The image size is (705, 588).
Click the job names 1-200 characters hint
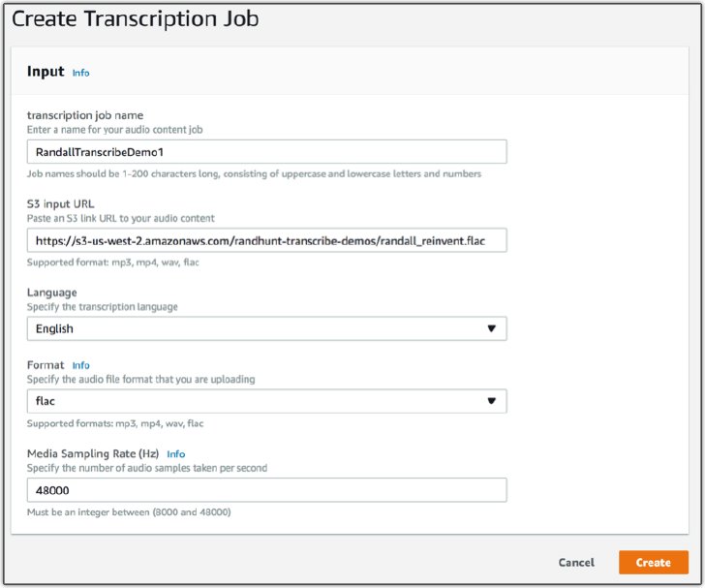pyautogui.click(x=254, y=173)
